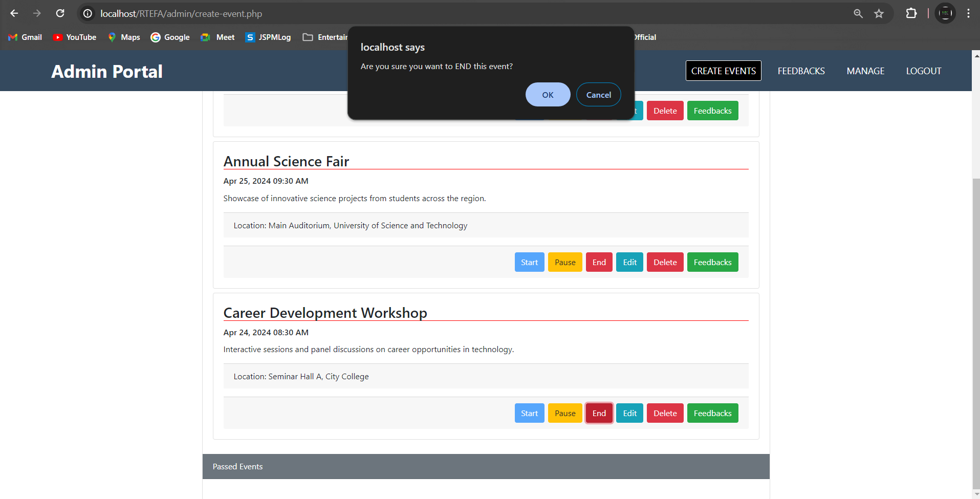Open the Gmail bookmark
The height and width of the screenshot is (499, 980).
(x=25, y=37)
